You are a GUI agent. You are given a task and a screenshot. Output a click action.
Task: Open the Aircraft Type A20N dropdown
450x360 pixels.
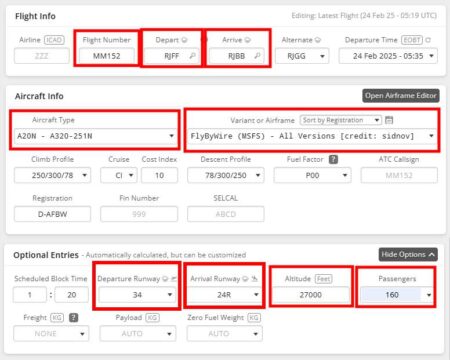tap(96, 136)
